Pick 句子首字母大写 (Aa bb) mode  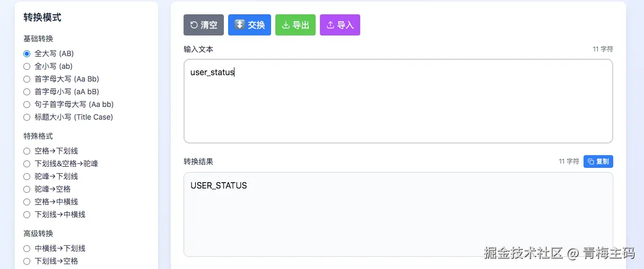tap(27, 104)
